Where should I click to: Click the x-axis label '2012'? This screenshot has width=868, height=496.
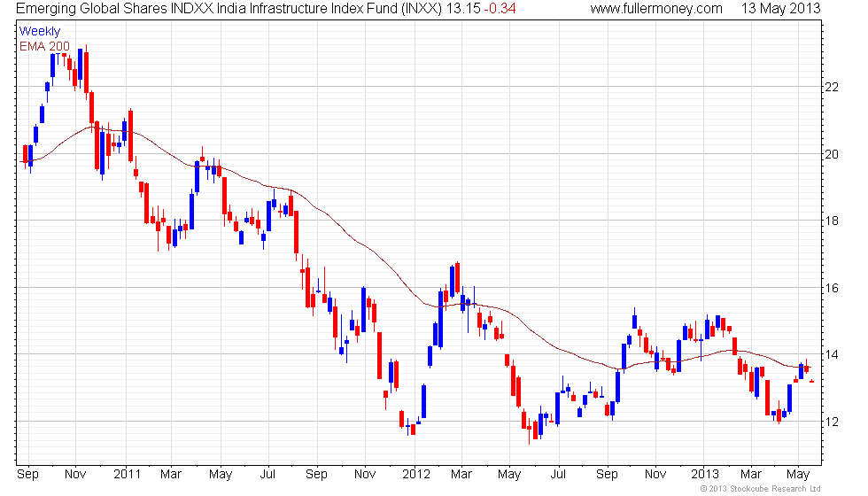tap(416, 475)
